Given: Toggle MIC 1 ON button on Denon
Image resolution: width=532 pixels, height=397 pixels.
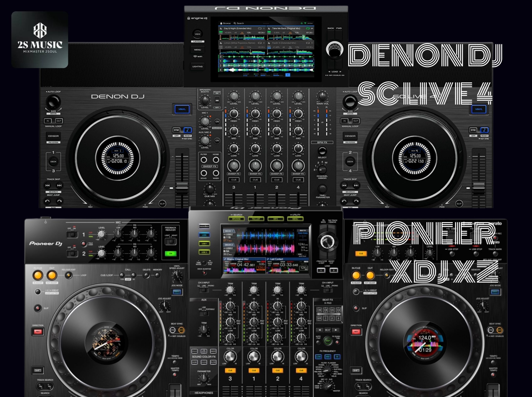Looking at the screenshot, I should point(217,121).
